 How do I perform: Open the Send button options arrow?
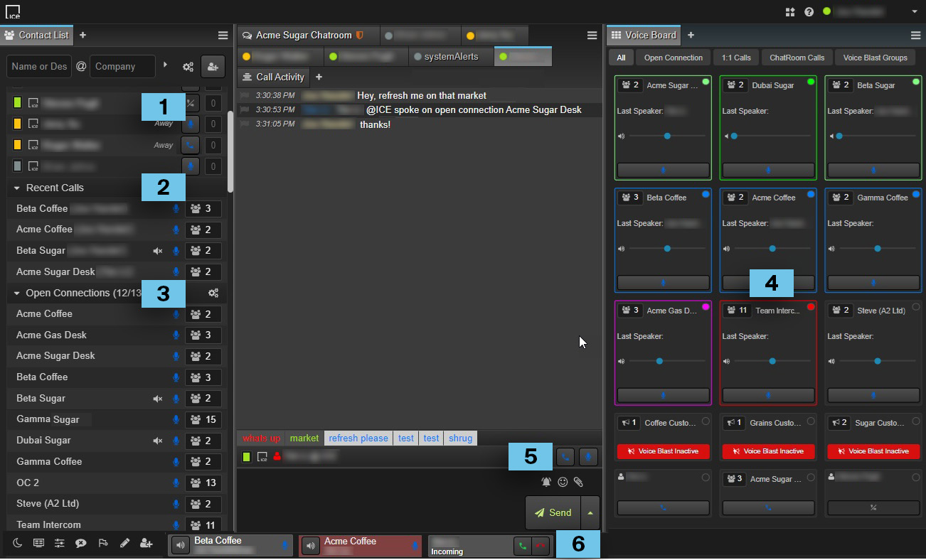[590, 513]
